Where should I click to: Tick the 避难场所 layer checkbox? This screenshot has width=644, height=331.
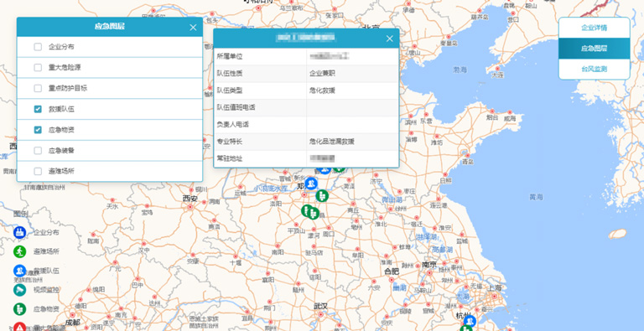[x=38, y=171]
